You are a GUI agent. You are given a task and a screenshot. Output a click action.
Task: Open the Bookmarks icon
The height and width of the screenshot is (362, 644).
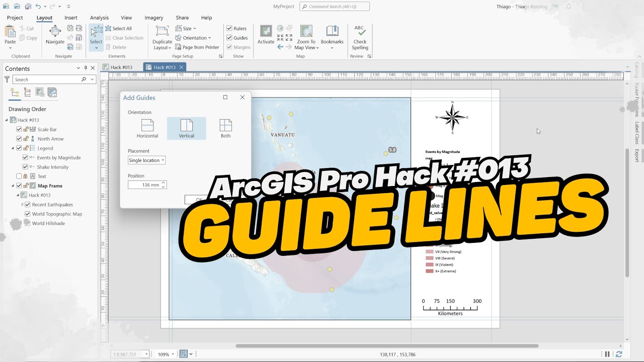pyautogui.click(x=332, y=31)
